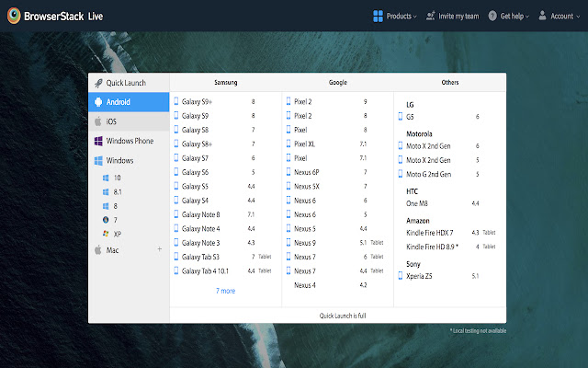Show 7 more Samsung devices
The width and height of the screenshot is (588, 368).
[225, 291]
